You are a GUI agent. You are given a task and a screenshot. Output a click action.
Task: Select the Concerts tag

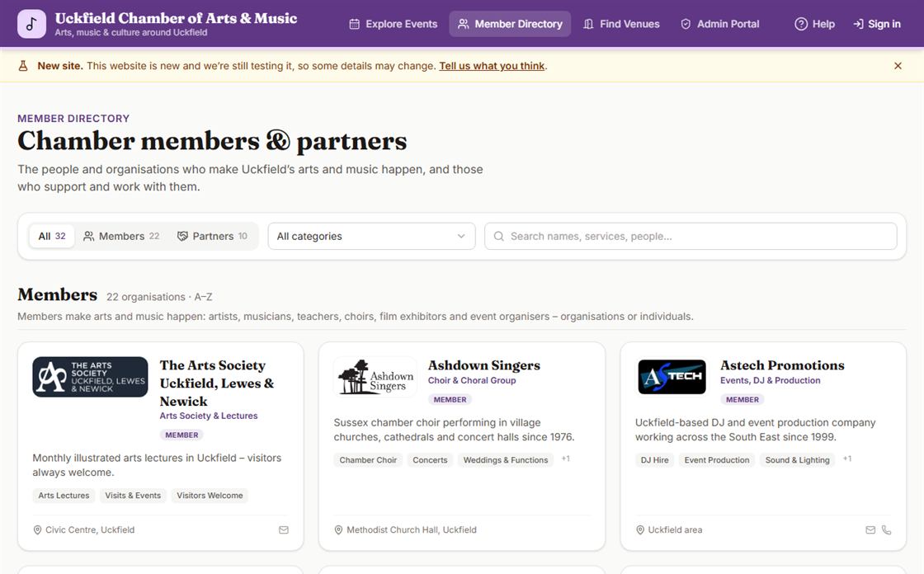coord(430,460)
